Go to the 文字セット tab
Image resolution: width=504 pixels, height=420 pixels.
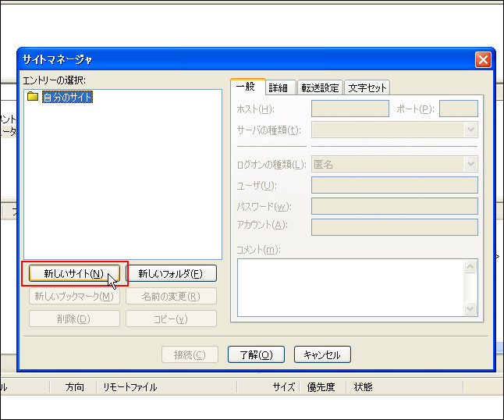[x=367, y=88]
